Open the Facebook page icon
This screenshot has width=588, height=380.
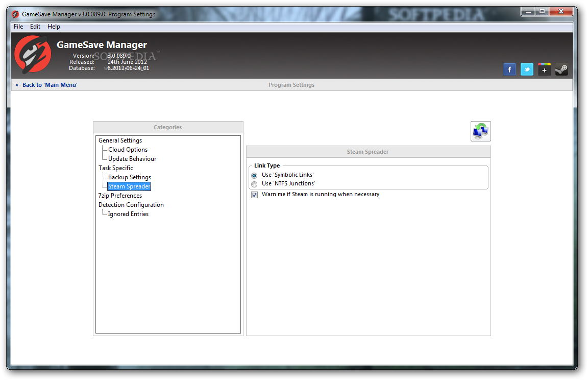pyautogui.click(x=509, y=69)
